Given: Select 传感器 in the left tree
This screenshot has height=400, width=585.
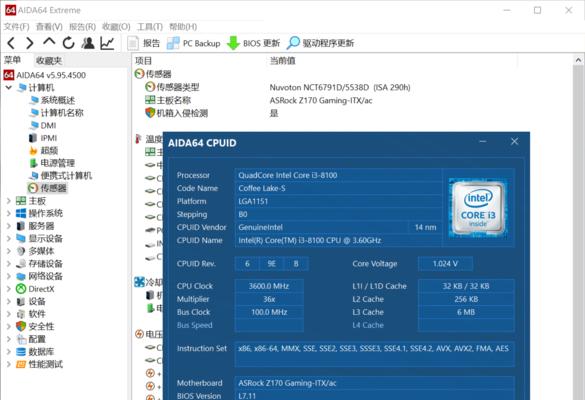Looking at the screenshot, I should tap(47, 188).
